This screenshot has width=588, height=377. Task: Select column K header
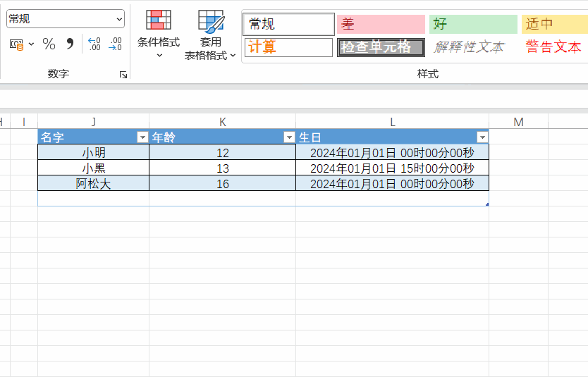223,122
